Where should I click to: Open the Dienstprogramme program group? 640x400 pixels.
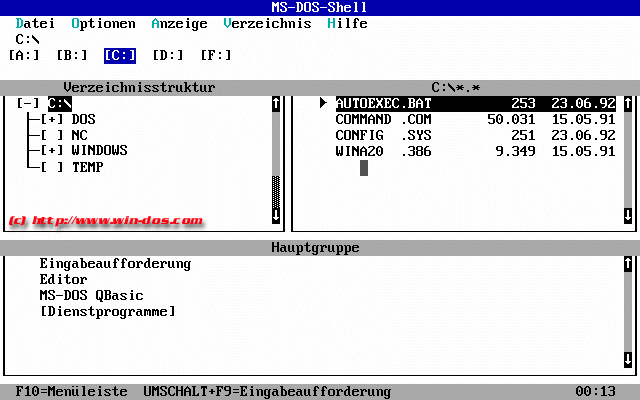click(107, 312)
